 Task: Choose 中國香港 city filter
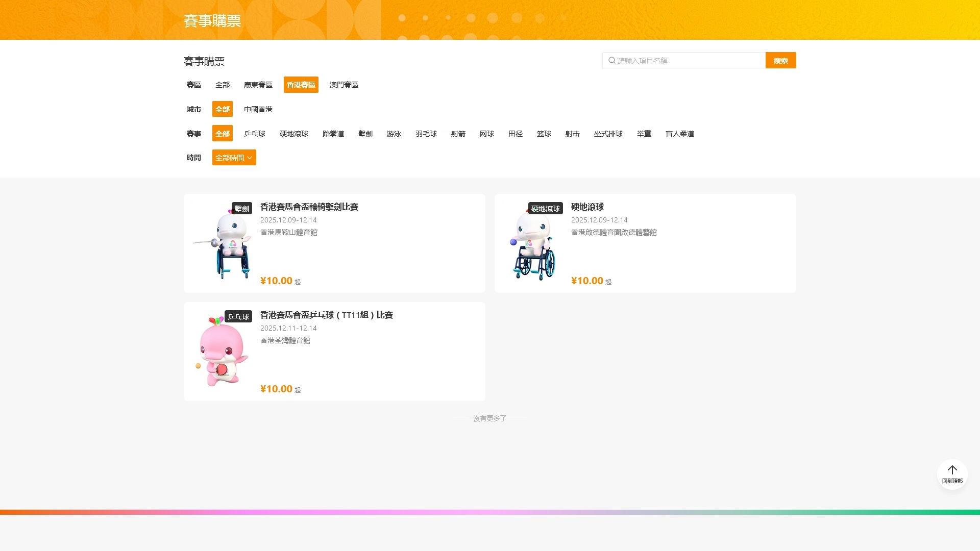pos(258,109)
